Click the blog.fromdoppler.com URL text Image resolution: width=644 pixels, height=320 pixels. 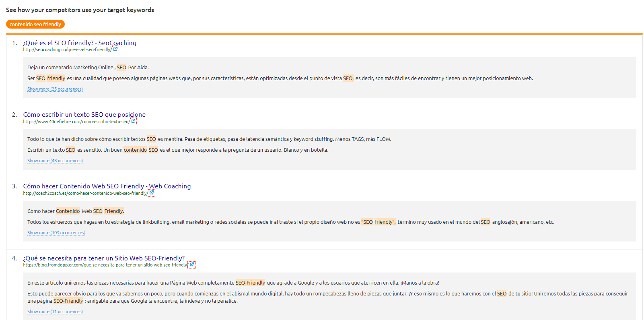[x=105, y=265]
